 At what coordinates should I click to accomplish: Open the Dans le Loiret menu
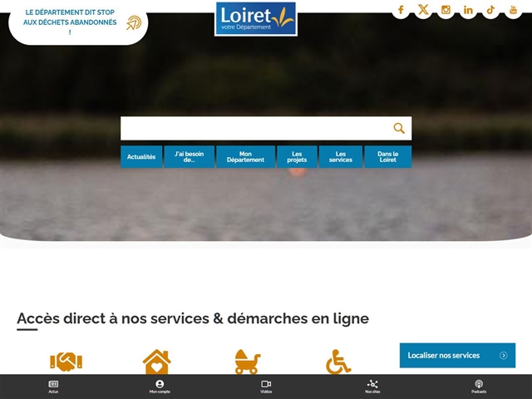click(388, 157)
